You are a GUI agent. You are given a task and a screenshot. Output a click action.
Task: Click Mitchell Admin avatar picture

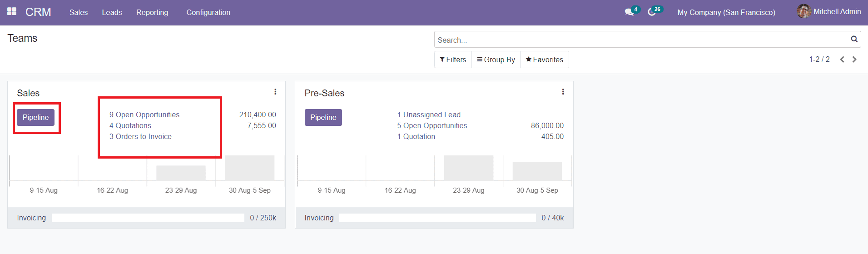pos(804,11)
